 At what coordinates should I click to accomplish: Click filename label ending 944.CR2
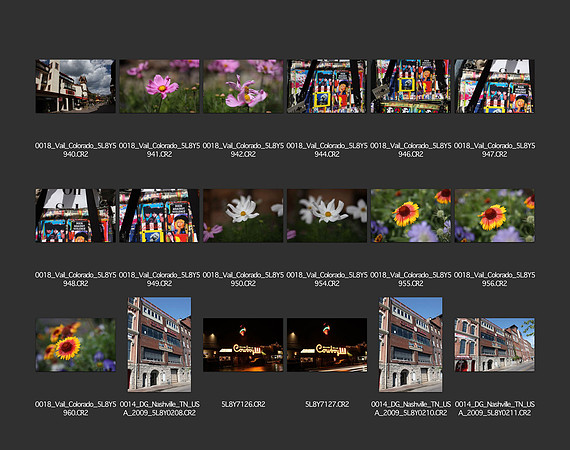coord(327,150)
